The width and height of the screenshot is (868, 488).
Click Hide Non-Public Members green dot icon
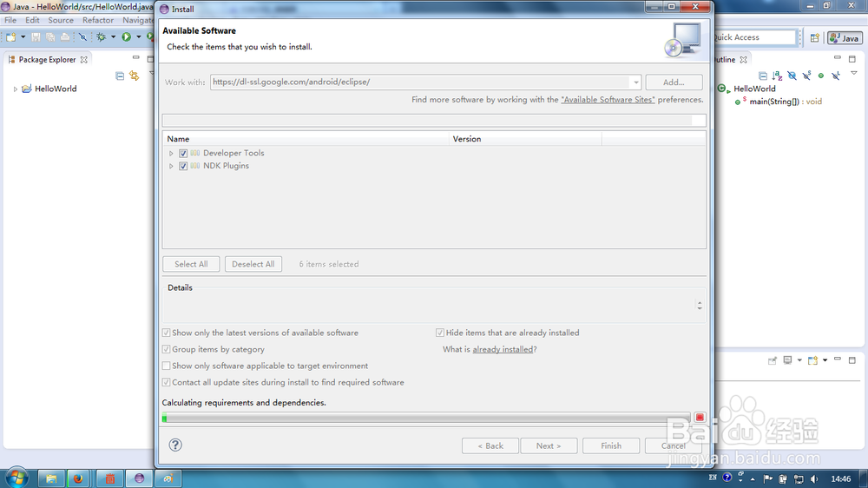click(821, 76)
